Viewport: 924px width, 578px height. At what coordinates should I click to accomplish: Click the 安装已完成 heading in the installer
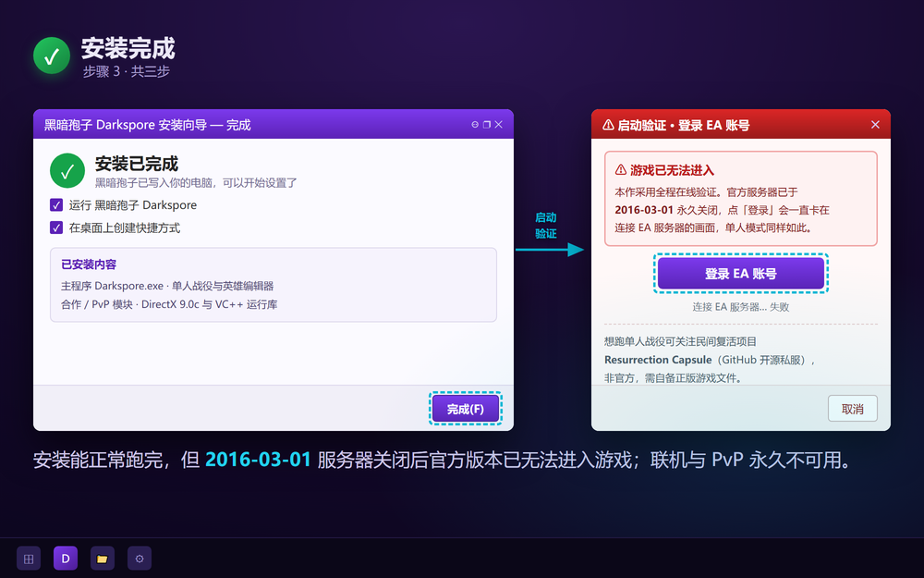coord(137,164)
